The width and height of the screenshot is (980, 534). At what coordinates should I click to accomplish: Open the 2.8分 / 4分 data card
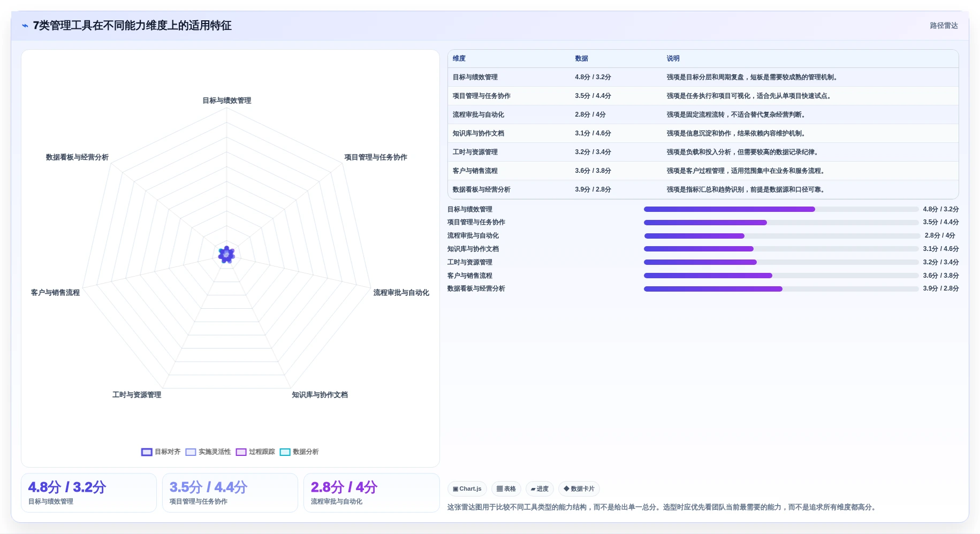(371, 493)
